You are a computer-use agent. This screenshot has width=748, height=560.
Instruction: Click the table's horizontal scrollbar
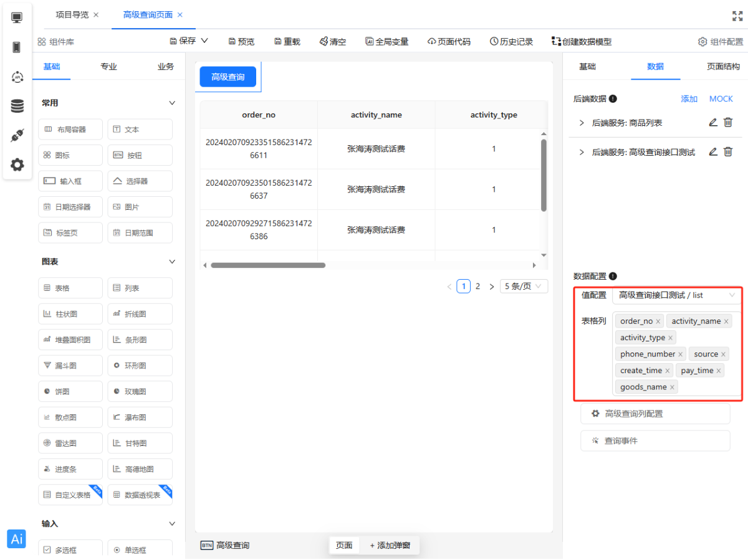[268, 265]
